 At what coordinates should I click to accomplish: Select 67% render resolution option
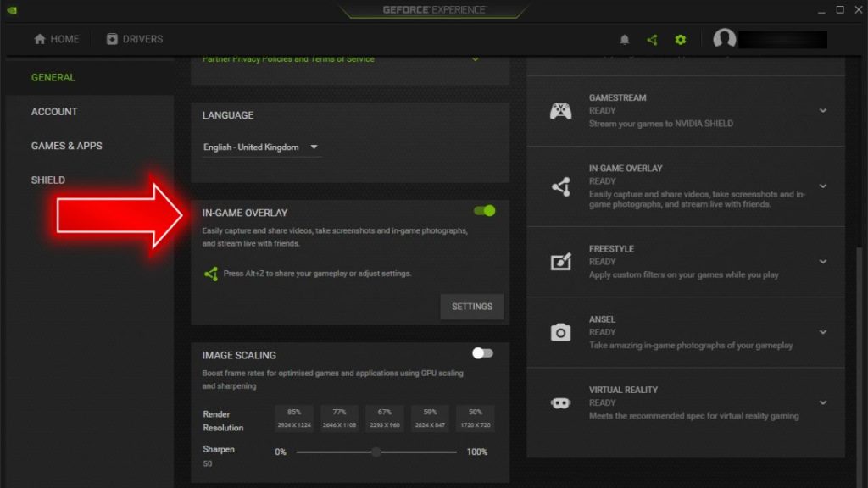(385, 419)
